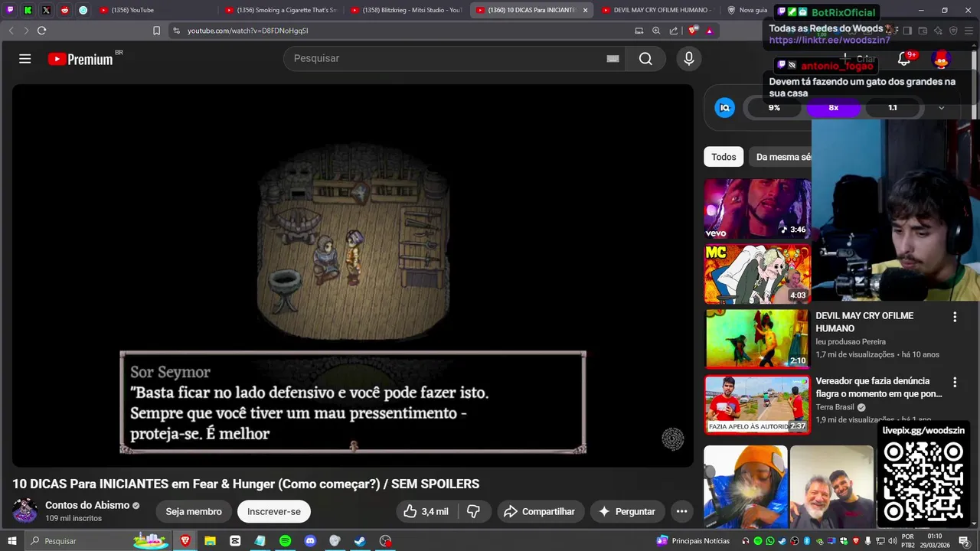Open the Windows Start menu

coord(11,541)
